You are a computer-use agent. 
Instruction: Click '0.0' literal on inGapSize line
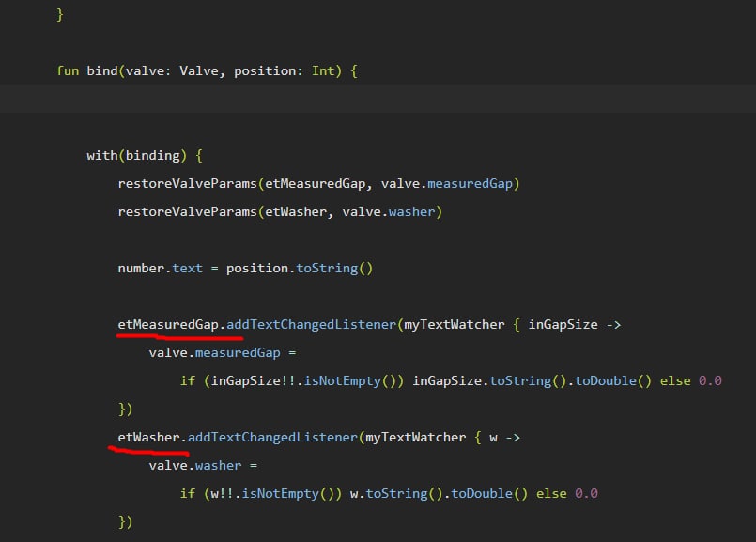click(x=710, y=381)
